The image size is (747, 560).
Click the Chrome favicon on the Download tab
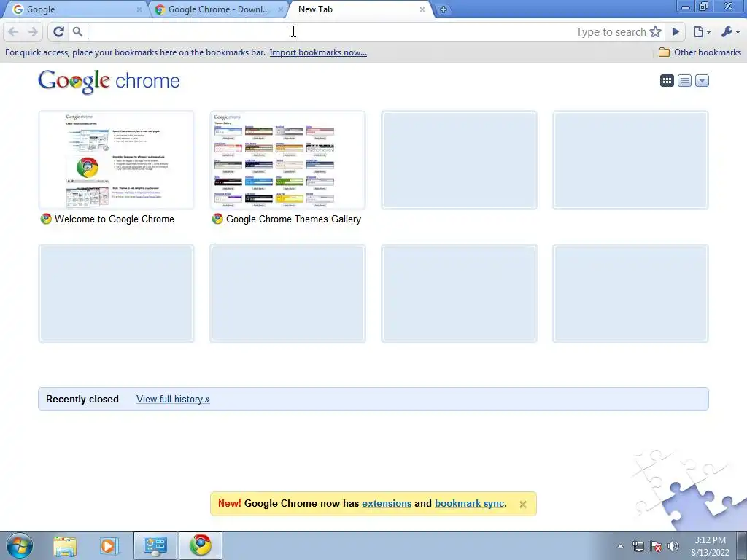[160, 9]
